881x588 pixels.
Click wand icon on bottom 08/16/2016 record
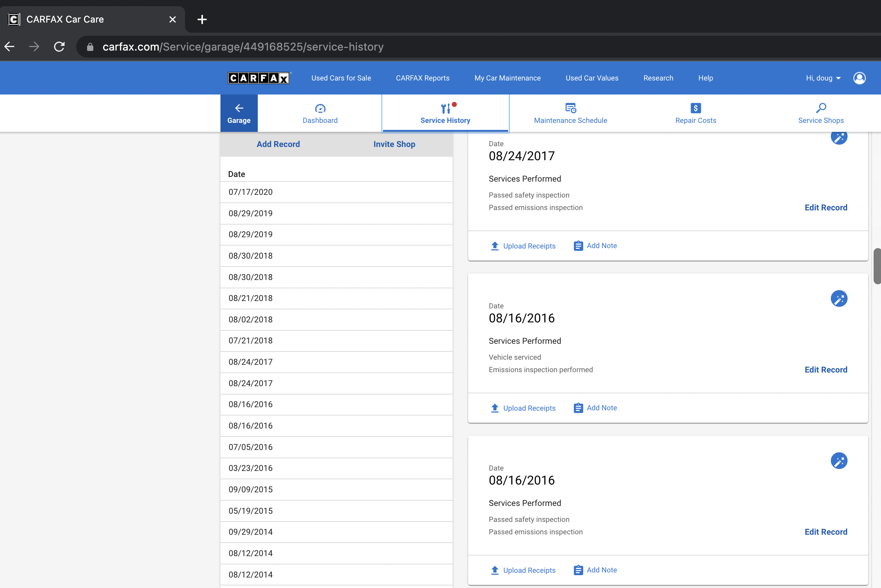click(x=839, y=461)
